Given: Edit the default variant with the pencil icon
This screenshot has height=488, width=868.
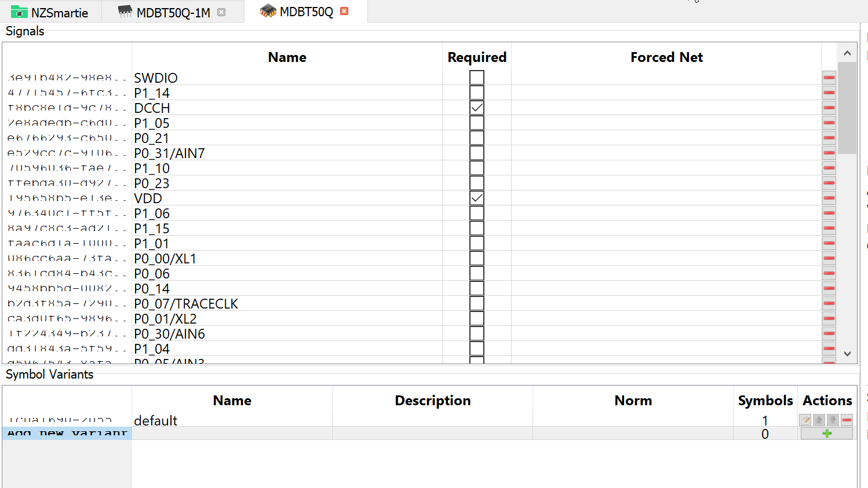Looking at the screenshot, I should coord(804,420).
